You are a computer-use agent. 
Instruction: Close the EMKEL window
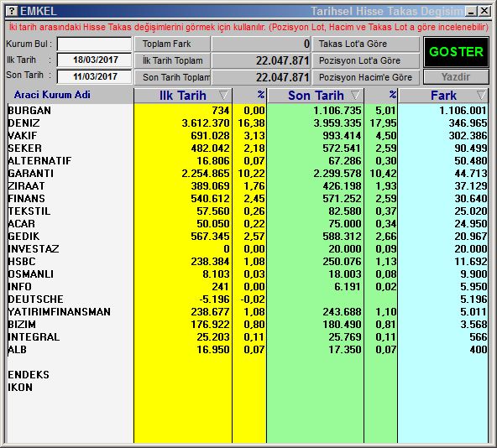(484, 12)
